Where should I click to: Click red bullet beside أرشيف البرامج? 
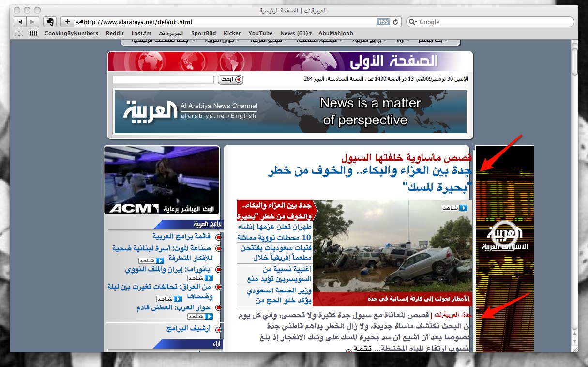[218, 330]
